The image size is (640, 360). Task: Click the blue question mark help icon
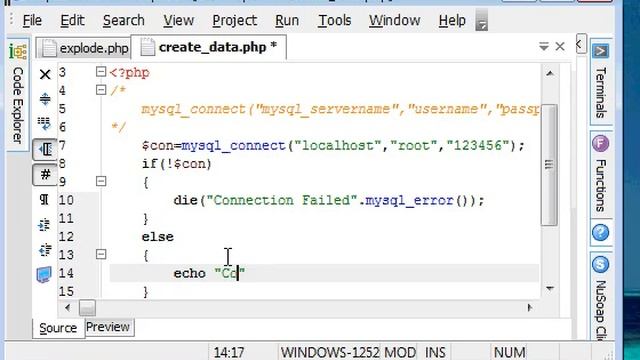[600, 233]
